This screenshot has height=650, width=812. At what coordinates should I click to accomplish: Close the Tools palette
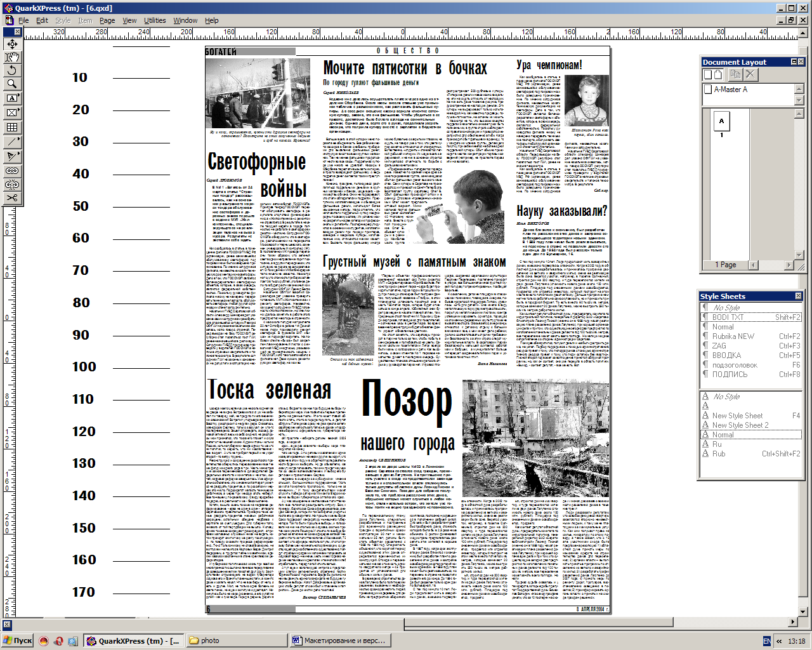pyautogui.click(x=17, y=32)
